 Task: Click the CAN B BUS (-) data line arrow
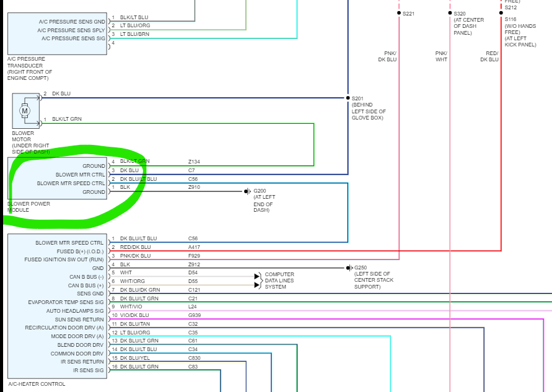257,276
